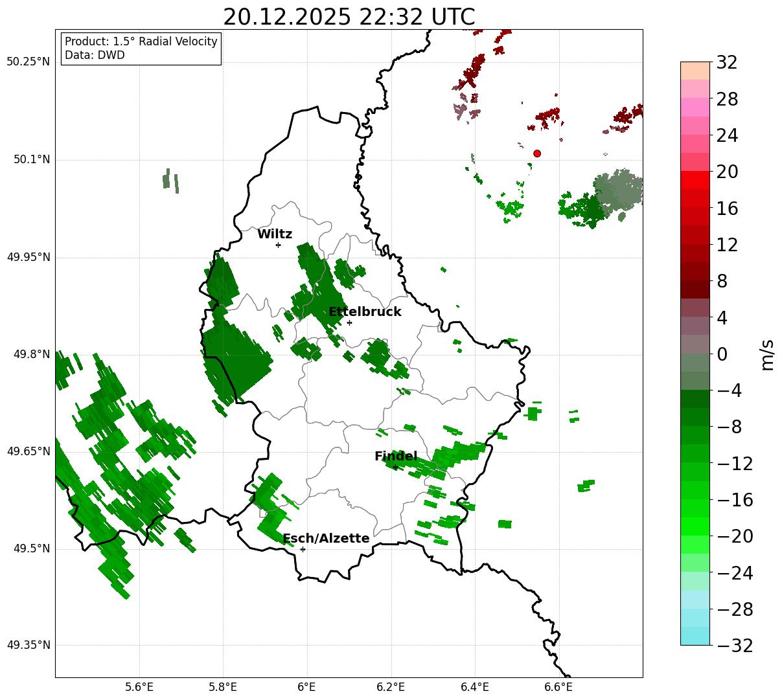Click the 6.6°E longitude label
The width and height of the screenshot is (782, 700).
(558, 687)
